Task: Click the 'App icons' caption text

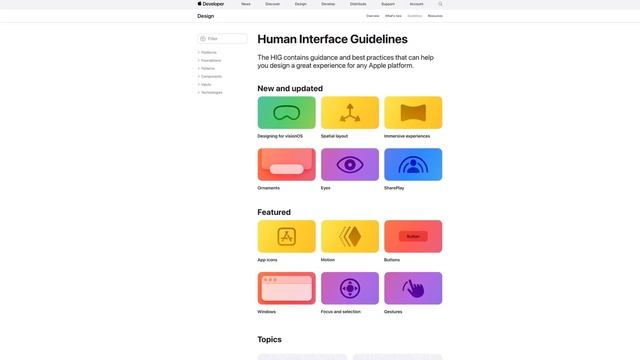Action: (267, 260)
